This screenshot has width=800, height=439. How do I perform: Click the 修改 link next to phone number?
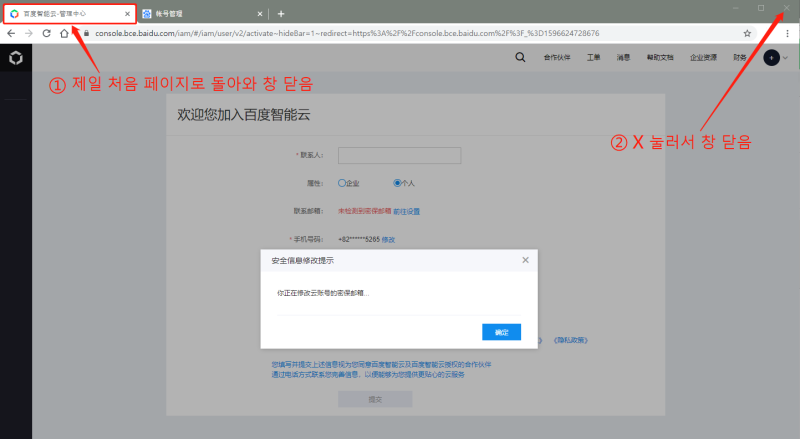(x=388, y=239)
